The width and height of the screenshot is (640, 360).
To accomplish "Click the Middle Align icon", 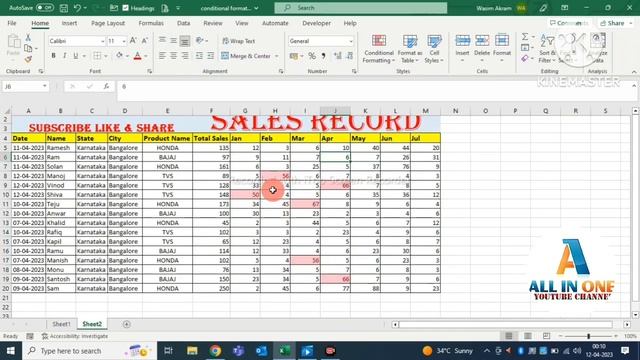I will 173,40.
